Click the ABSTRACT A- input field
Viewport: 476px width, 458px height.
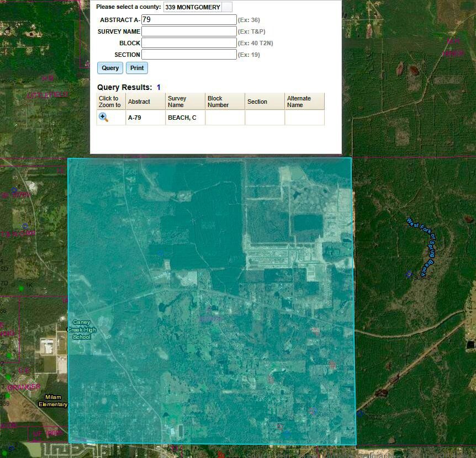(x=189, y=20)
